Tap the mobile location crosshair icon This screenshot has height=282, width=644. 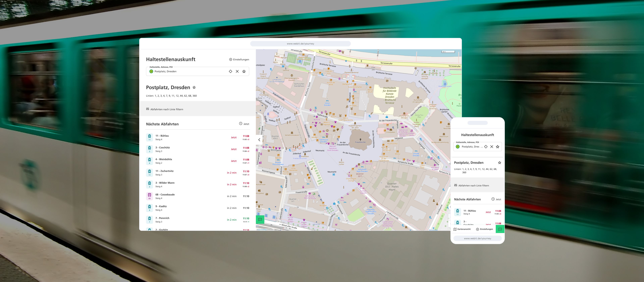[486, 147]
